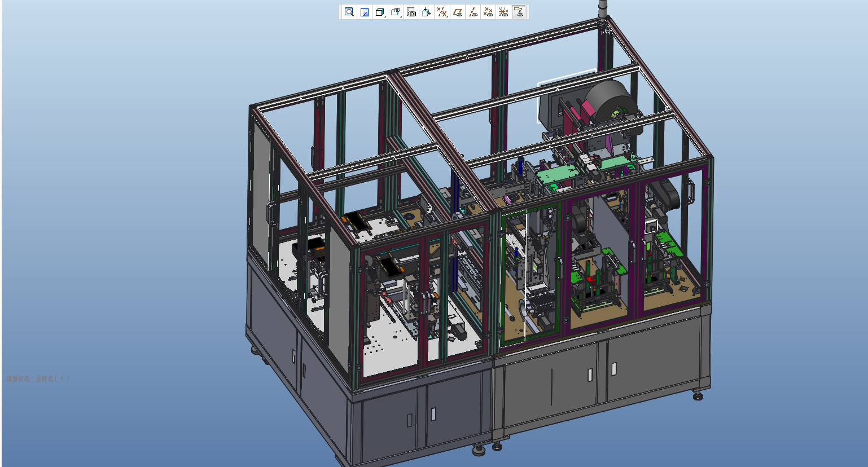This screenshot has height=467, width=868.
Task: Open the Datum Display Filters dropdown
Action: click(442, 12)
